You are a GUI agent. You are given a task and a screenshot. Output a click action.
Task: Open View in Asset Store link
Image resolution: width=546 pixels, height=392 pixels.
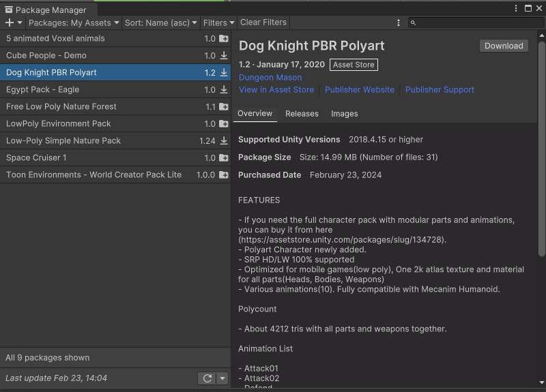coord(276,90)
